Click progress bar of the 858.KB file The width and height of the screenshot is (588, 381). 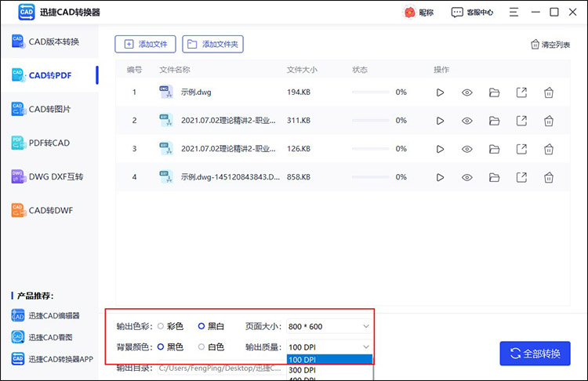click(371, 177)
